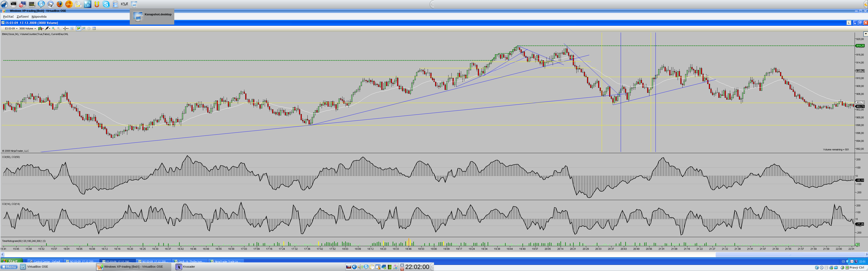This screenshot has height=271, width=868.
Task: Click the zoom frame toolbar icon
Action: pos(72,29)
